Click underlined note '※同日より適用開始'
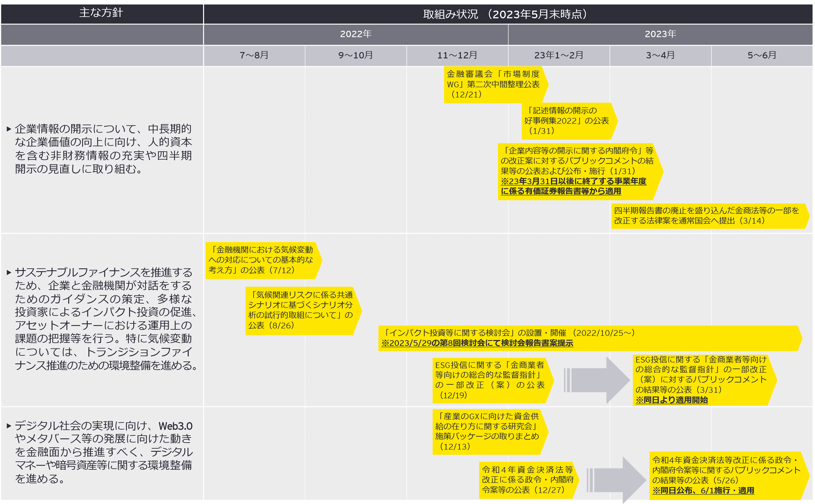The image size is (815, 504). [672, 400]
